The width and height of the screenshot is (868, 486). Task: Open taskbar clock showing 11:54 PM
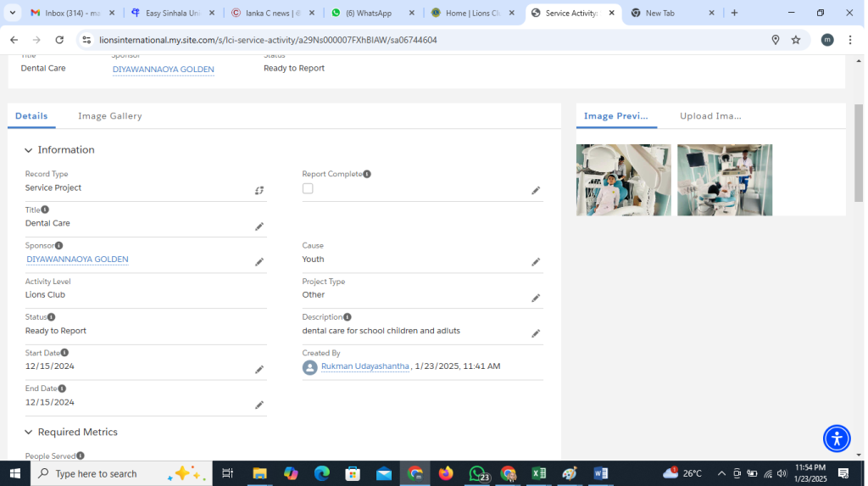(810, 473)
